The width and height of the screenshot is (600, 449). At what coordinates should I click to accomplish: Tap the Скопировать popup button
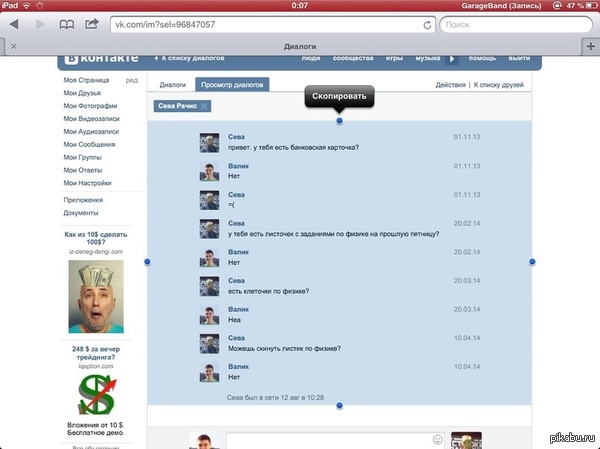click(x=339, y=97)
